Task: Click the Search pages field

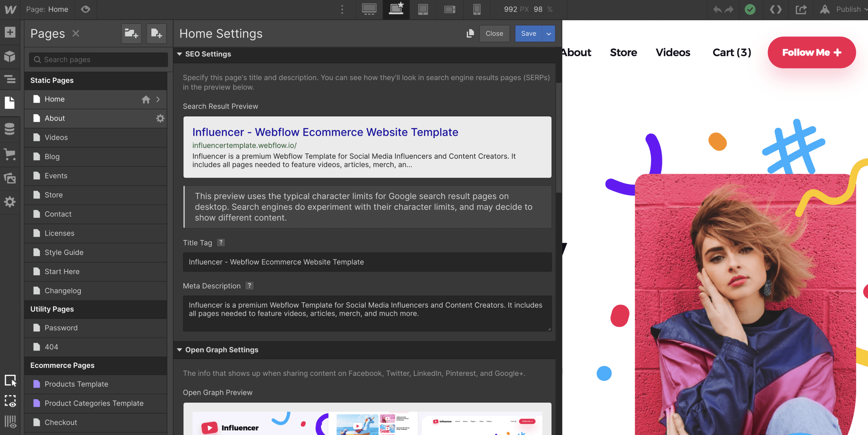Action: click(98, 60)
